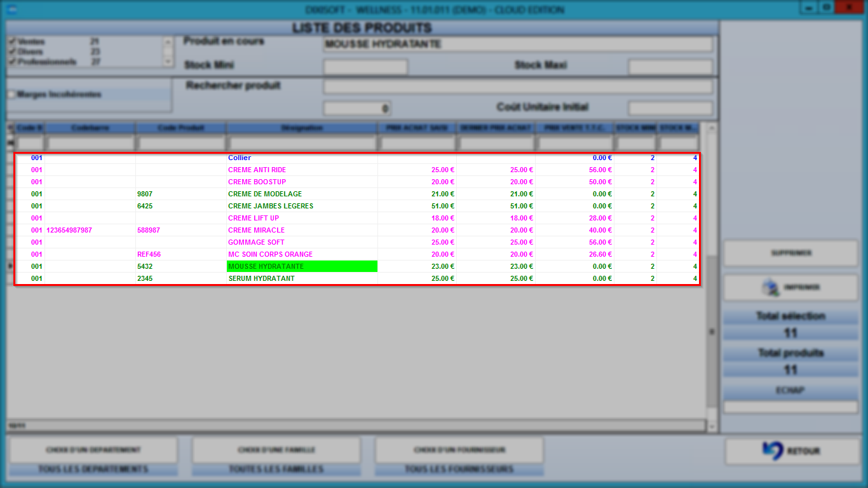Click barcode 123654987987 cell
The height and width of the screenshot is (488, 868).
coord(90,230)
